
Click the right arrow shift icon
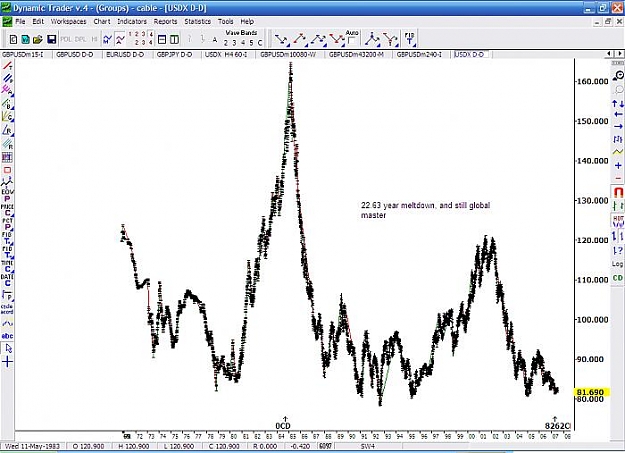[x=618, y=126]
